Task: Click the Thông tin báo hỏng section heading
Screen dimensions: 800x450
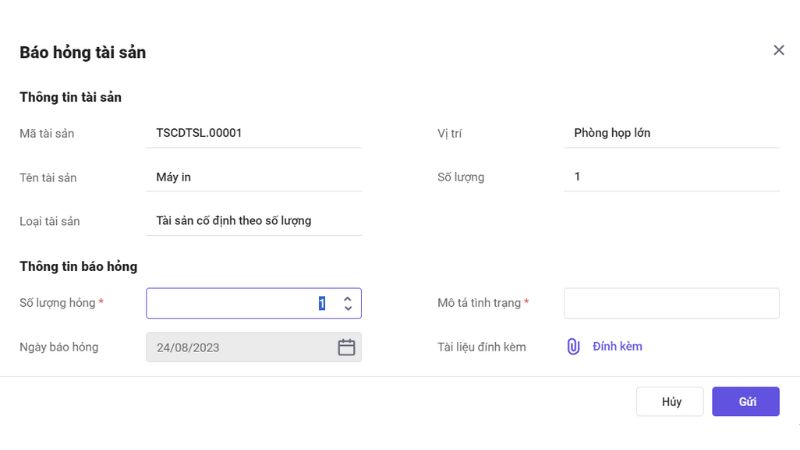Action: (x=78, y=267)
